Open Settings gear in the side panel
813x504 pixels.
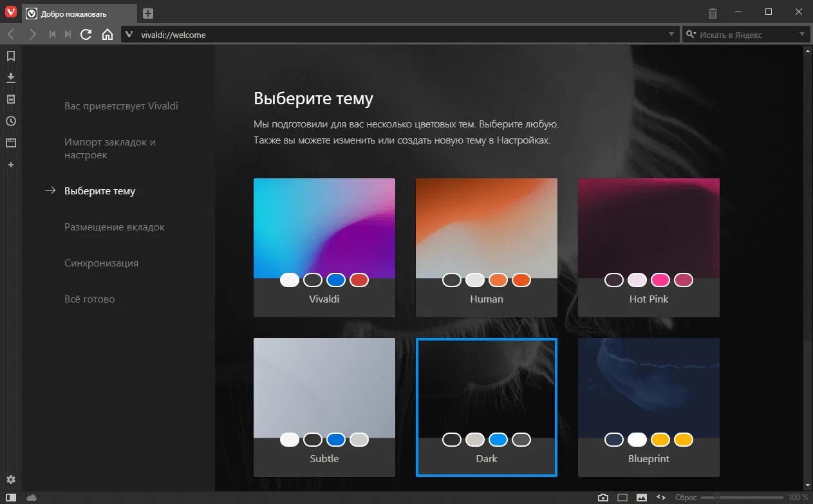pos(10,480)
